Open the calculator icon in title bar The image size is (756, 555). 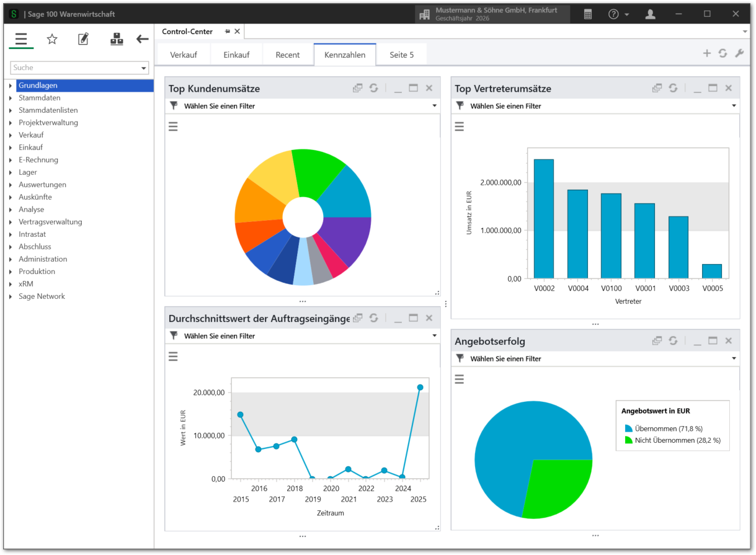[588, 14]
